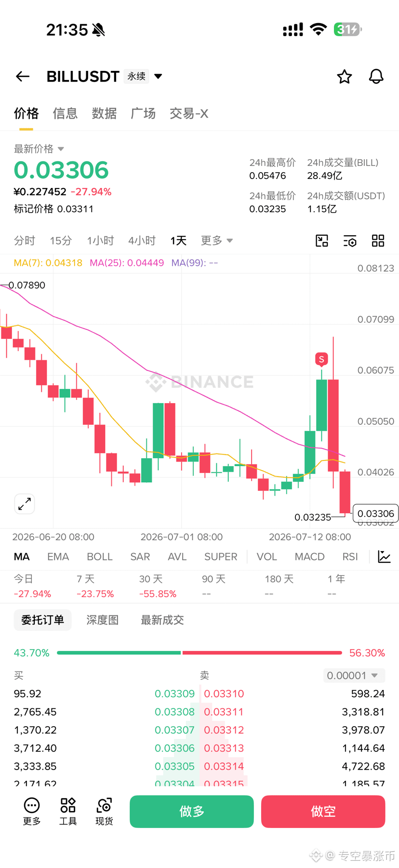This screenshot has width=399, height=868.
Task: Select bid price 0.03306 in order book
Action: [x=174, y=748]
